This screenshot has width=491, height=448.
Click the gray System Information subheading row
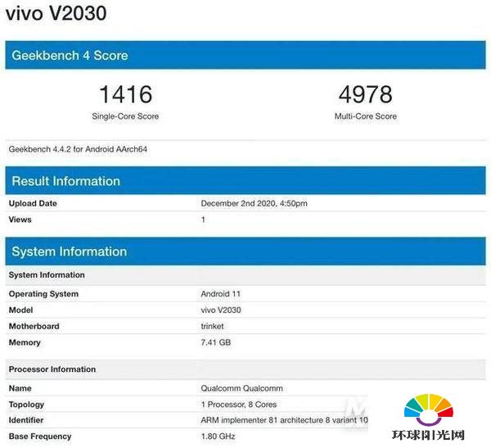click(x=245, y=275)
